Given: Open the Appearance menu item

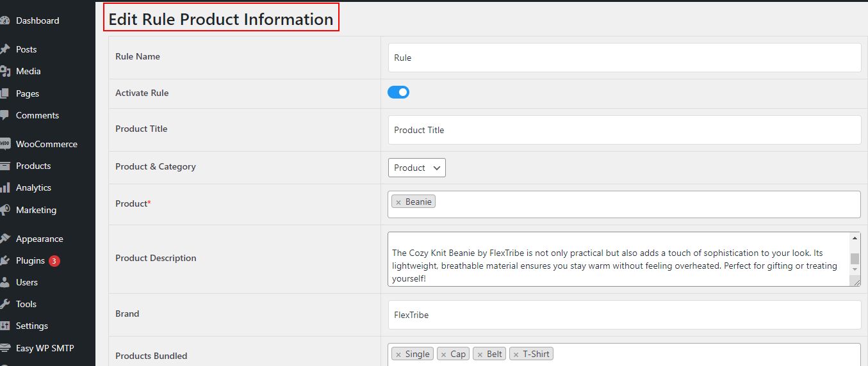Looking at the screenshot, I should point(39,239).
